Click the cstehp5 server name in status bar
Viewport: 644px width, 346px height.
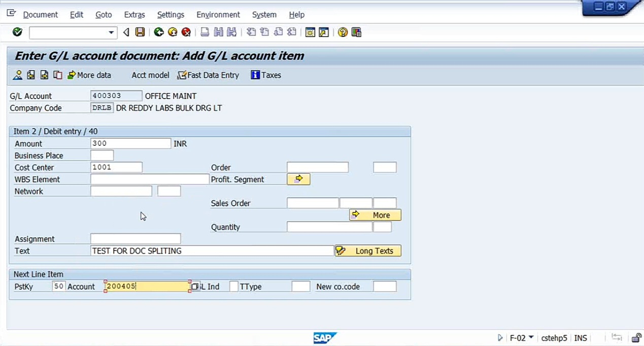[x=554, y=338]
